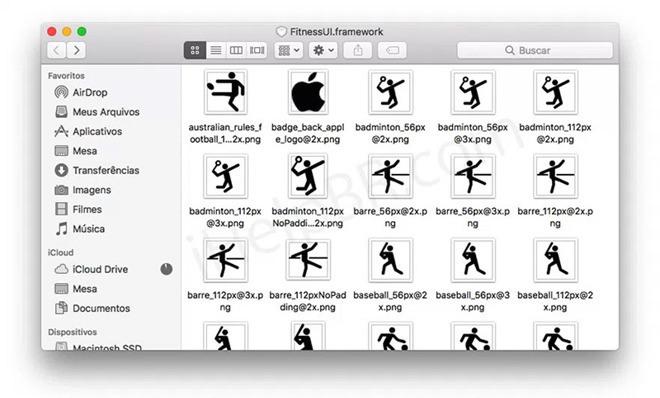Go back with the left arrow button
The height and width of the screenshot is (398, 660).
(x=57, y=50)
